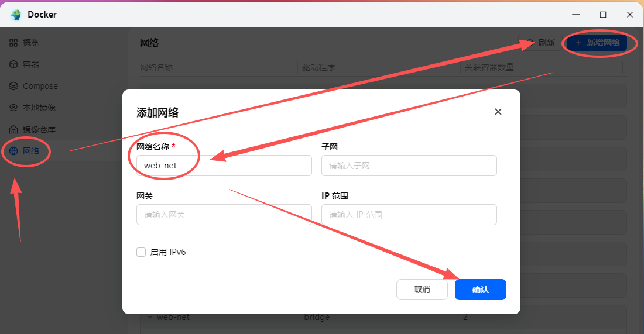The image size is (644, 334).
Task: Click the 刷新 refresh icon
Action: click(530, 43)
